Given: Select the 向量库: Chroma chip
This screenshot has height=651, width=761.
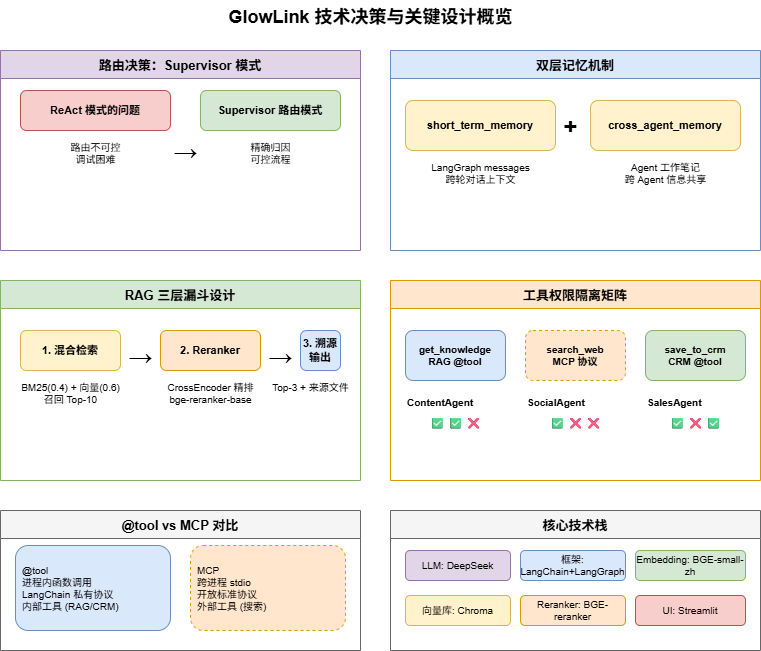Looking at the screenshot, I should coord(458,610).
